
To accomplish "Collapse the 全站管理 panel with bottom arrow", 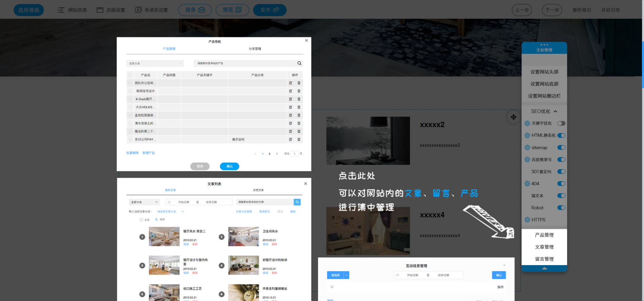I will point(544,268).
